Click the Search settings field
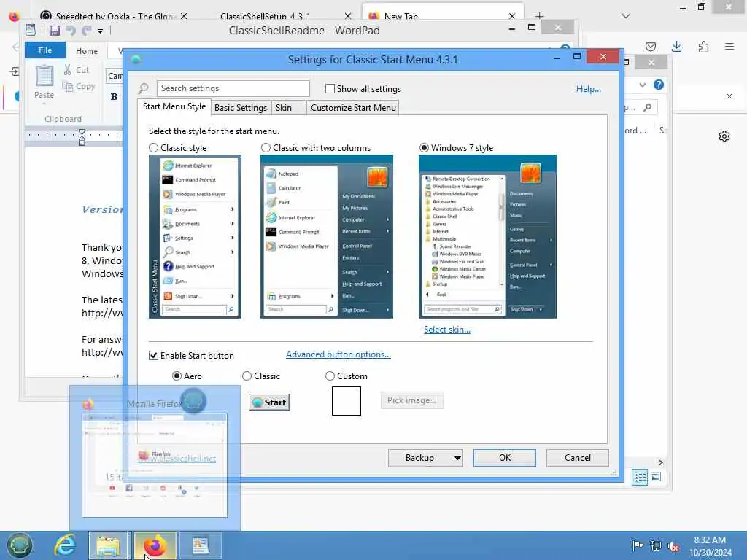 pyautogui.click(x=233, y=88)
